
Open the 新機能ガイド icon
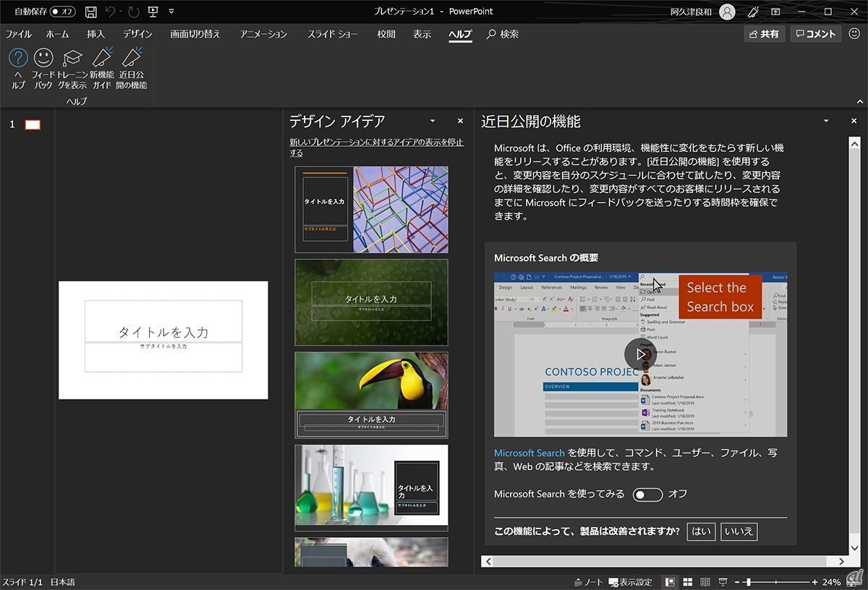[x=102, y=59]
